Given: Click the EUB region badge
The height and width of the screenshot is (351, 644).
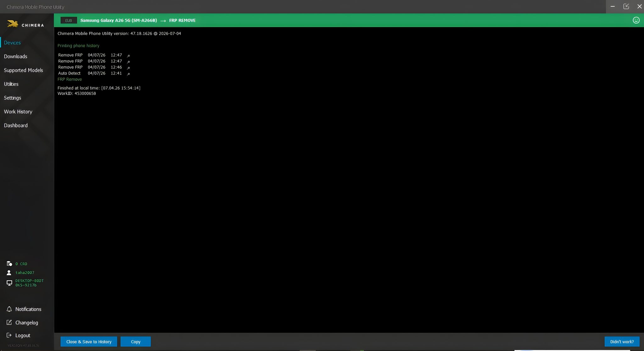Looking at the screenshot, I should point(69,20).
